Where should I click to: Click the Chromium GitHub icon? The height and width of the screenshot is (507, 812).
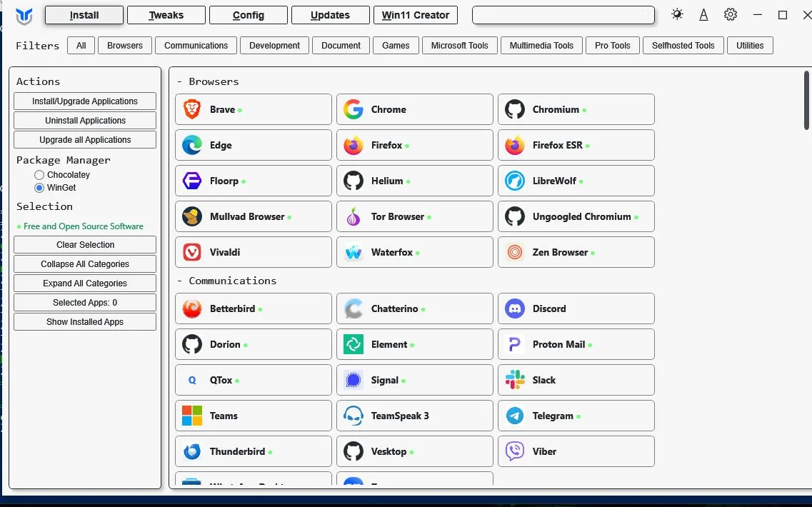(x=515, y=109)
